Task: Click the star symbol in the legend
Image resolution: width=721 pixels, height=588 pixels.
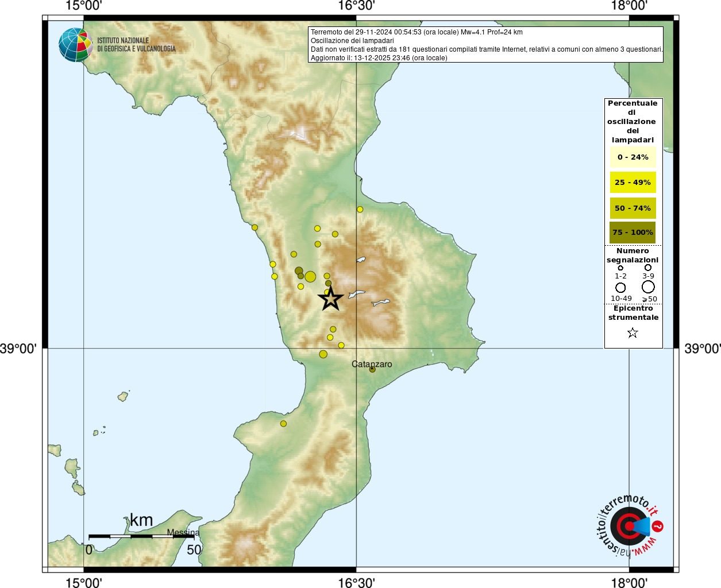Action: click(x=633, y=333)
